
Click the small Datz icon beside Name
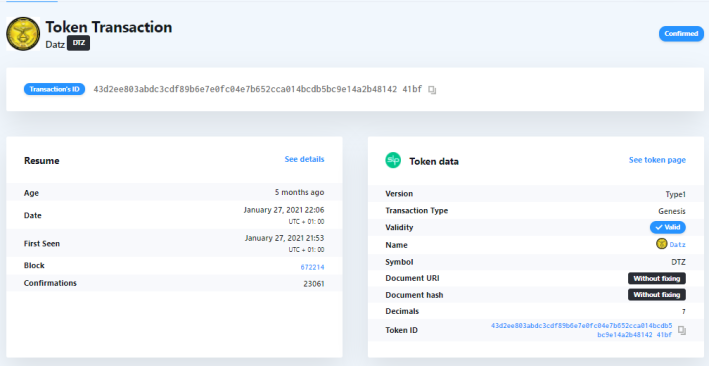(x=662, y=244)
